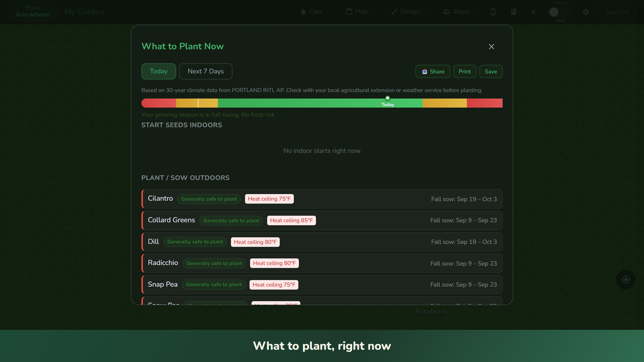
Task: Open the Cilantro planting row
Action: click(322, 199)
